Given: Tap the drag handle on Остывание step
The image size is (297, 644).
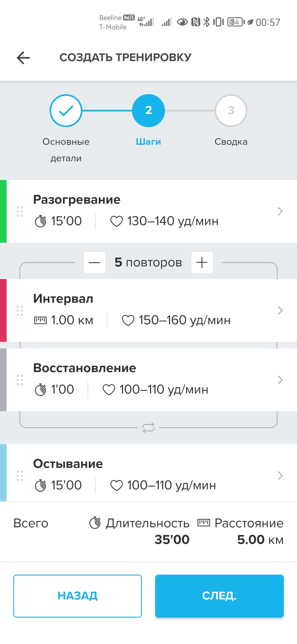Looking at the screenshot, I should pyautogui.click(x=20, y=476).
